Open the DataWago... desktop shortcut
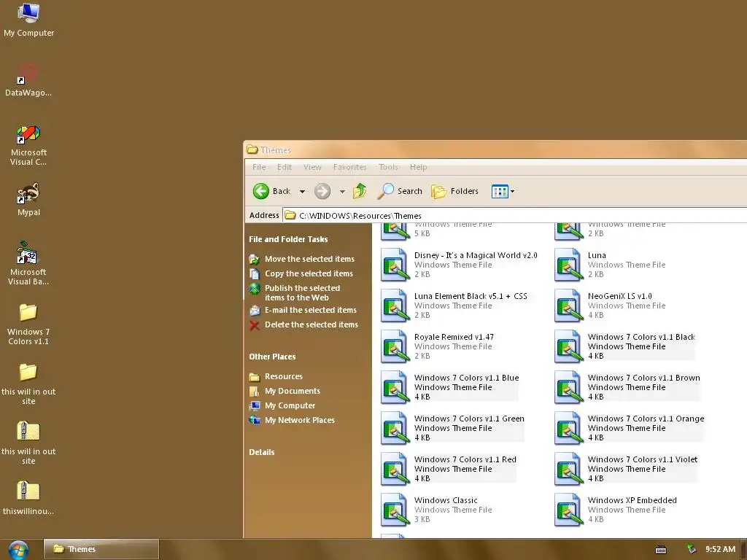The height and width of the screenshot is (560, 747). click(x=28, y=80)
